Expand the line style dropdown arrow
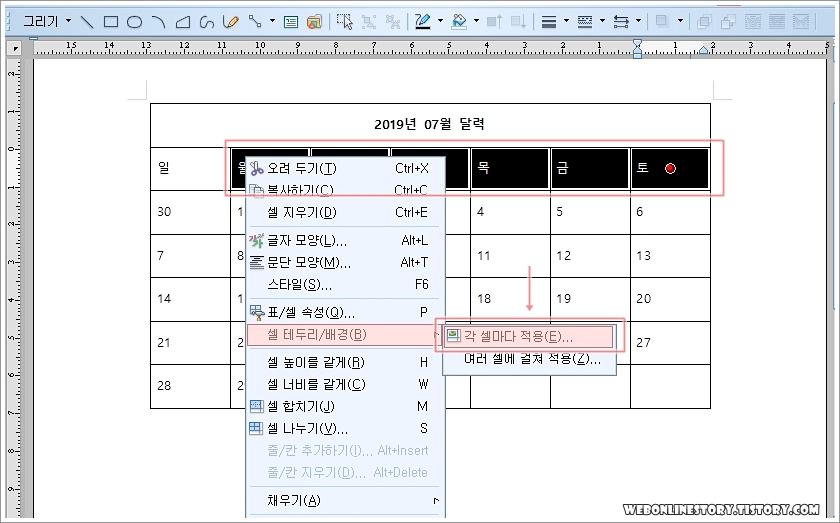This screenshot has width=840, height=523. tap(602, 21)
